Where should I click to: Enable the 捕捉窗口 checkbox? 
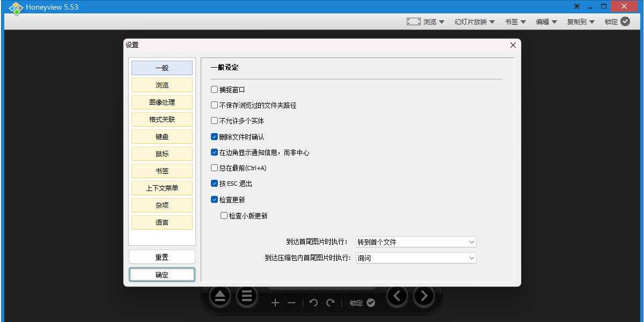(x=215, y=90)
